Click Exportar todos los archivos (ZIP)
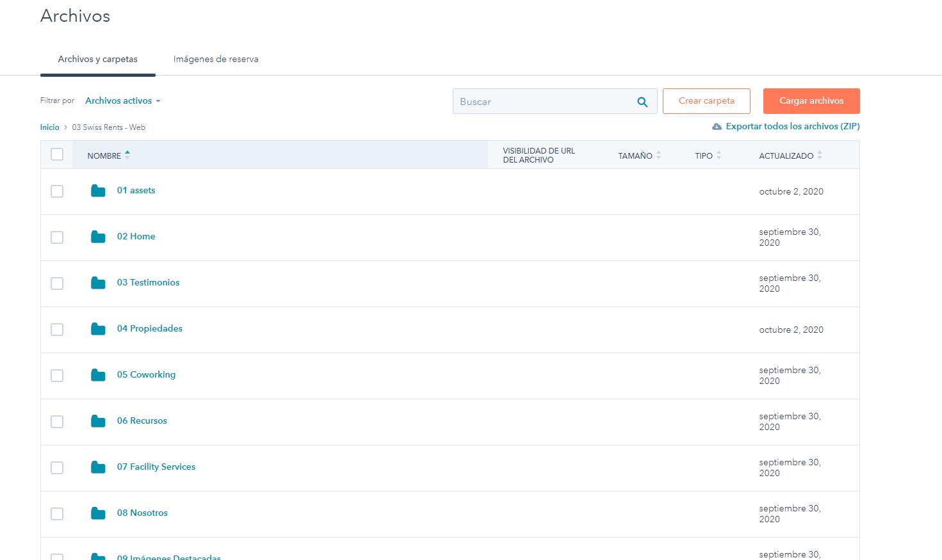Image resolution: width=942 pixels, height=560 pixels. coord(793,127)
